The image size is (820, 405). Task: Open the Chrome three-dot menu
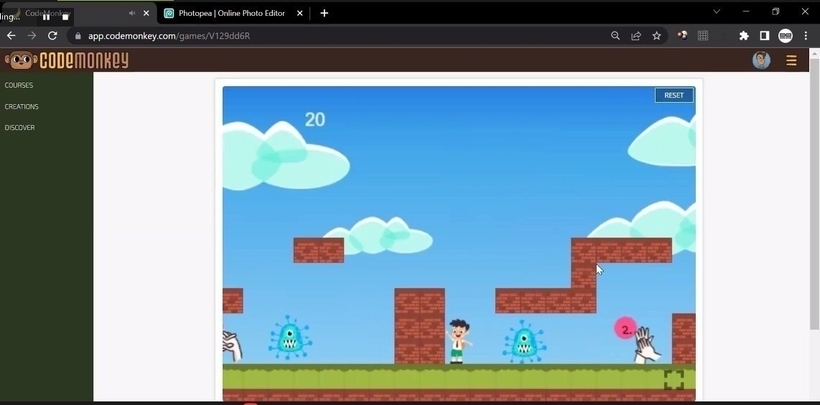[806, 36]
